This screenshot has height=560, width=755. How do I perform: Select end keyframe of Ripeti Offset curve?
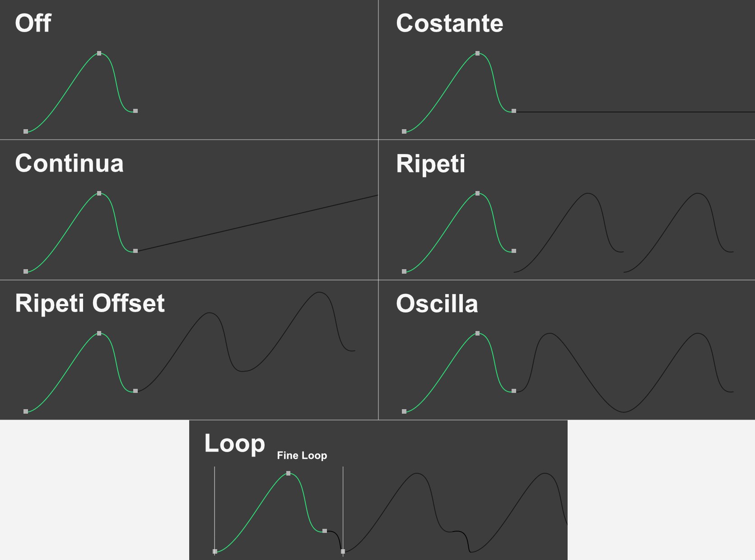(x=135, y=391)
